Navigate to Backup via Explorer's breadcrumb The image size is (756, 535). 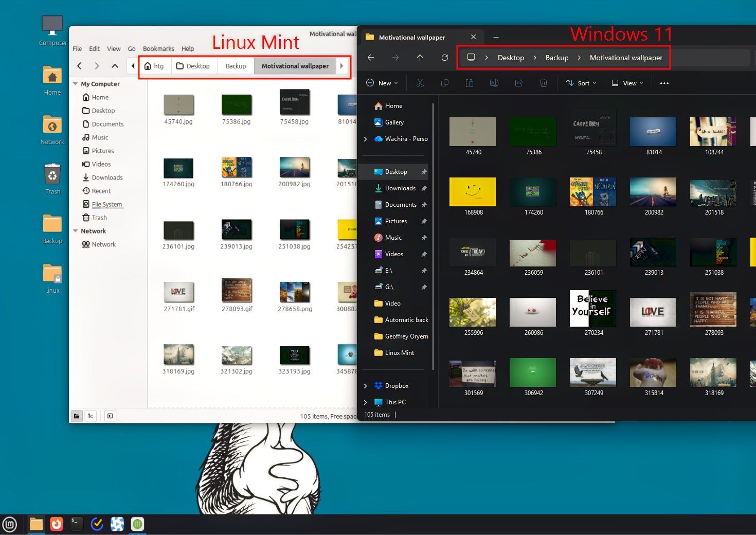click(556, 58)
